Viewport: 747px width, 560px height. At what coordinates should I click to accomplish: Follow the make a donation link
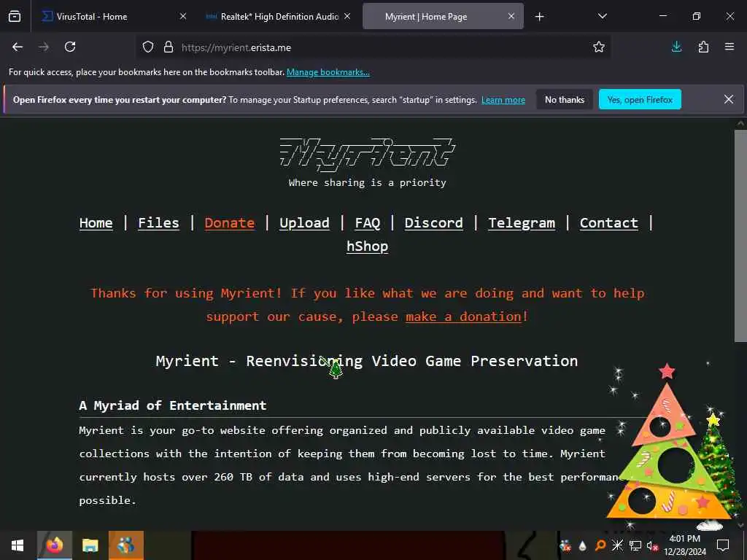tap(463, 316)
